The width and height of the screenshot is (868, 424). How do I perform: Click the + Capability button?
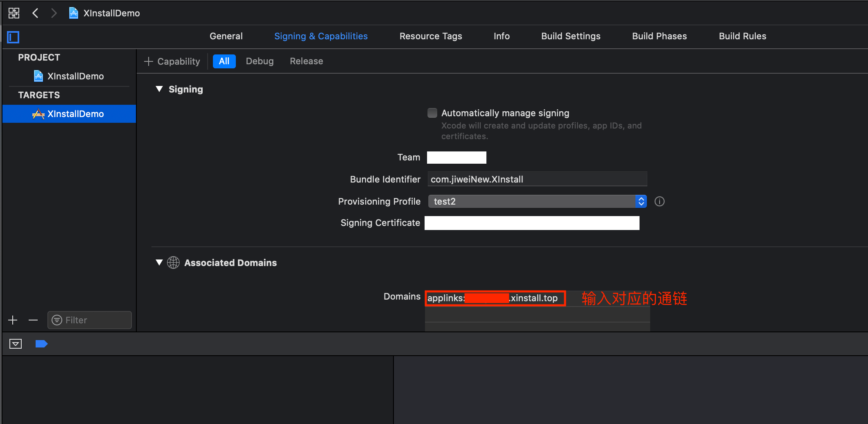pos(172,61)
